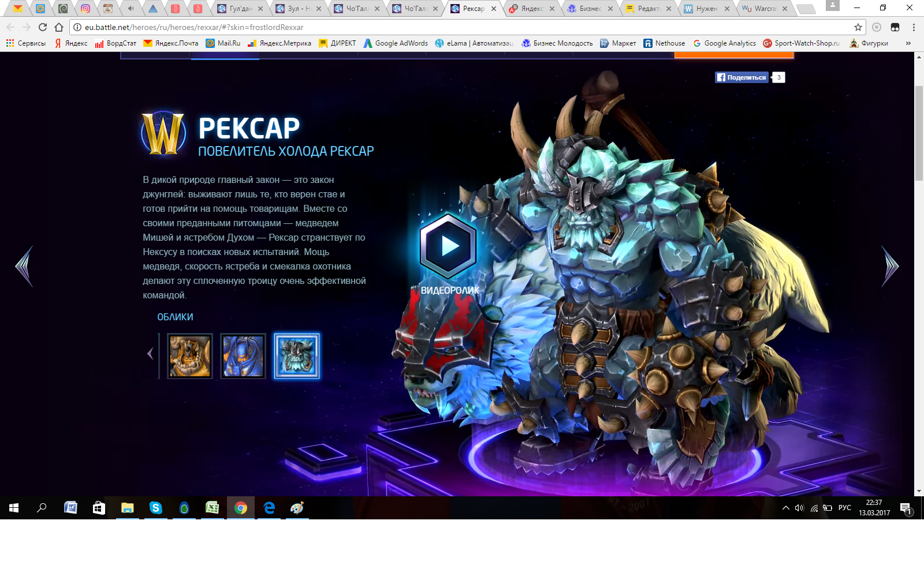This screenshot has height=569, width=924.
Task: Open the Nethouse bookmark
Action: coord(664,43)
